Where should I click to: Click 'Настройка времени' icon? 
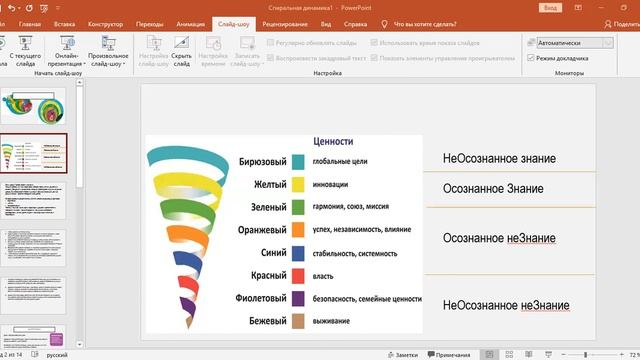(x=213, y=51)
